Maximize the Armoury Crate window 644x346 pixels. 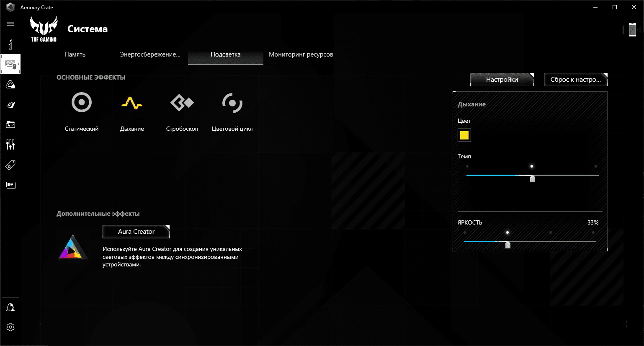tap(615, 7)
